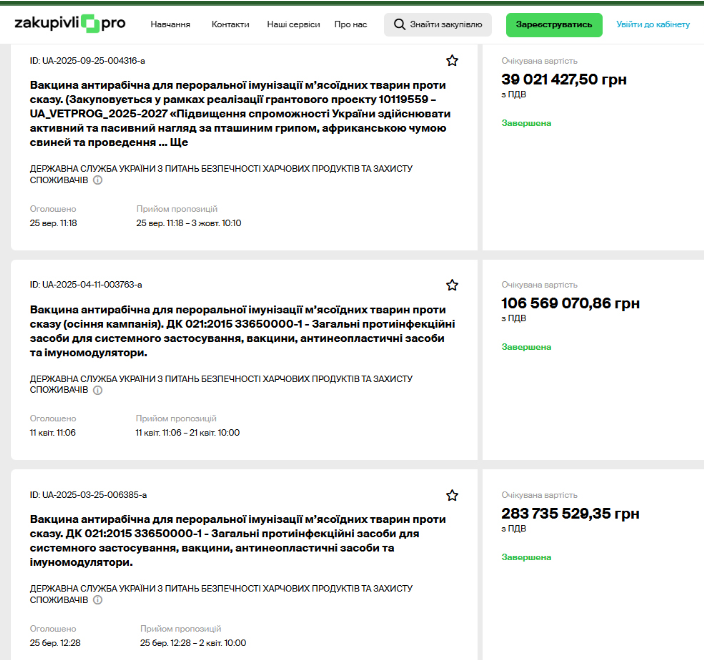Open info icon for tender UA-2025-04-11-003763-a organization
The height and width of the screenshot is (665, 704).
98,390
